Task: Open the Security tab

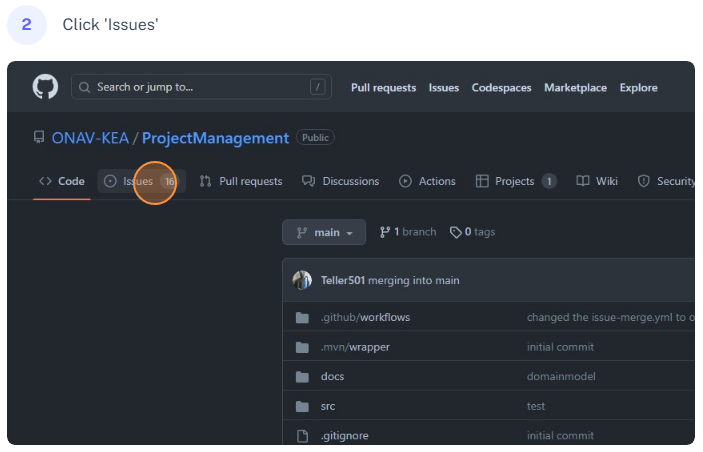Action: tap(665, 181)
